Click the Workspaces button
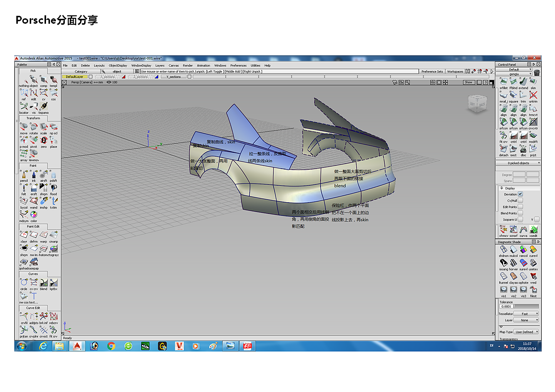Viewport: 555px width, 392px height. [455, 71]
